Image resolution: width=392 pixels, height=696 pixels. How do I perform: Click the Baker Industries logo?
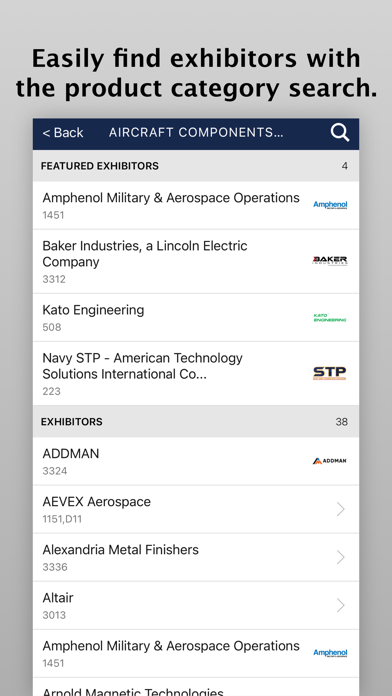click(x=330, y=261)
